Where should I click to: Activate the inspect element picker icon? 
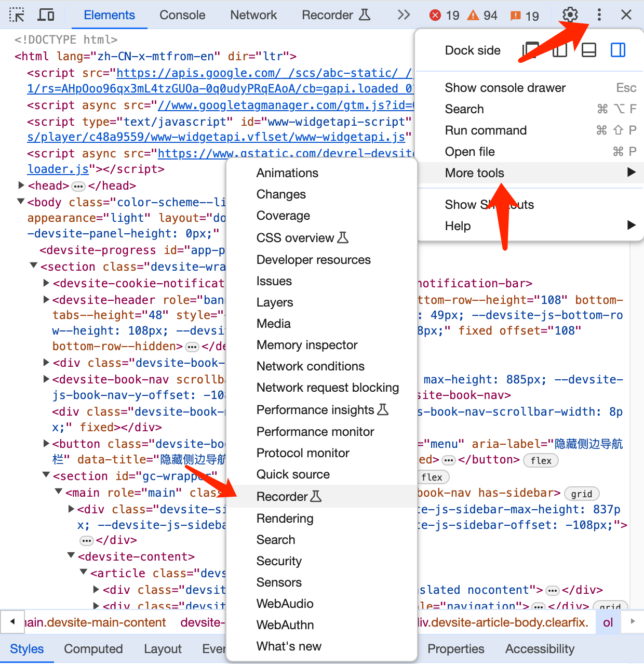tap(17, 15)
